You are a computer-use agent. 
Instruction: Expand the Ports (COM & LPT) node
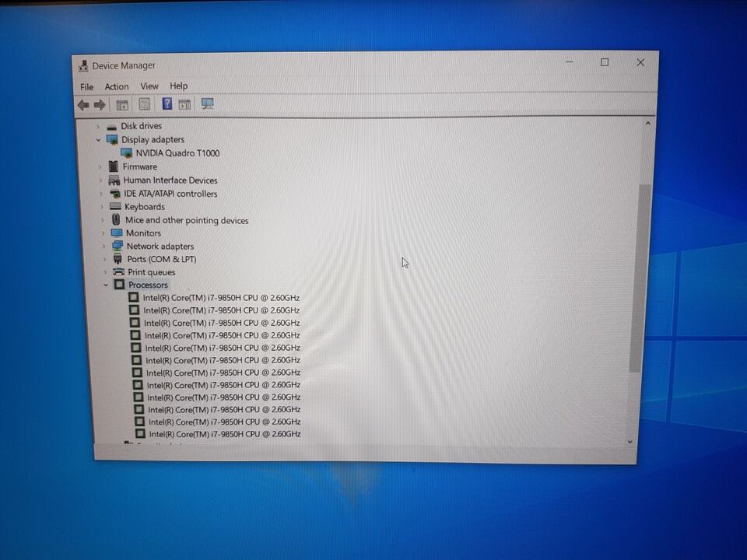click(105, 259)
